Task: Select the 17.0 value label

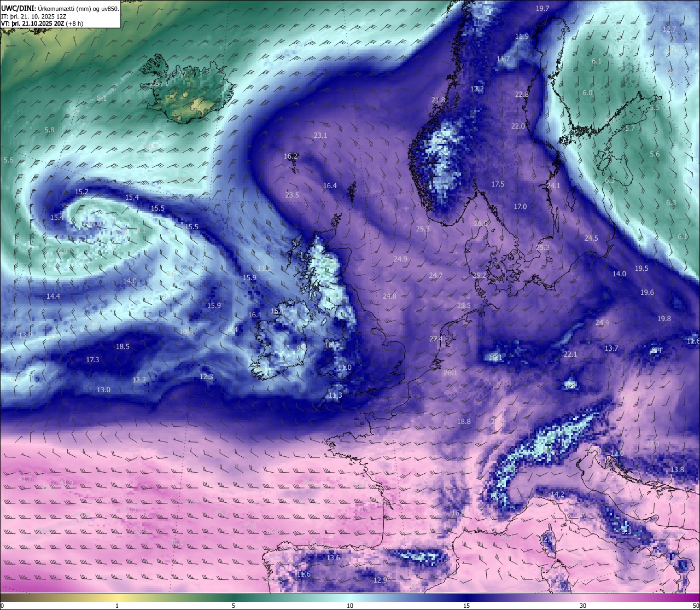Action: tap(520, 206)
